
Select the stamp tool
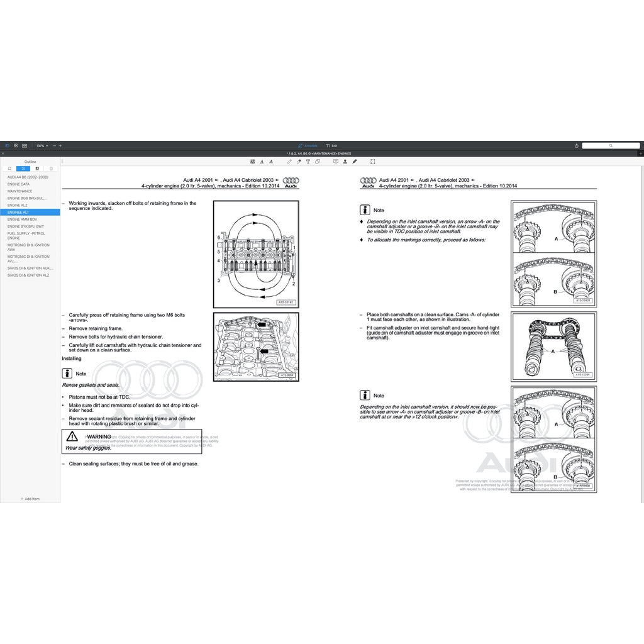345,162
